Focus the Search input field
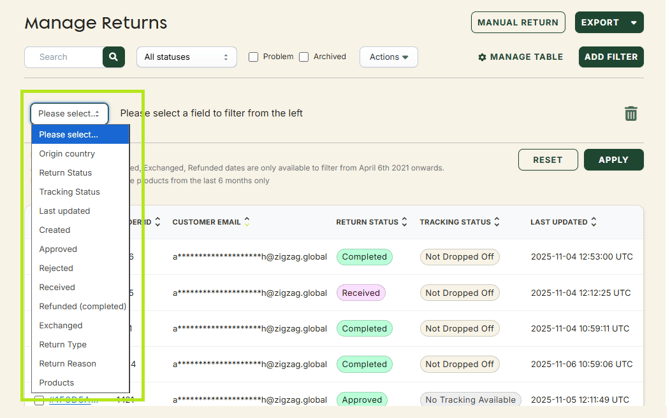Viewport: 670px width, 418px height. point(63,57)
